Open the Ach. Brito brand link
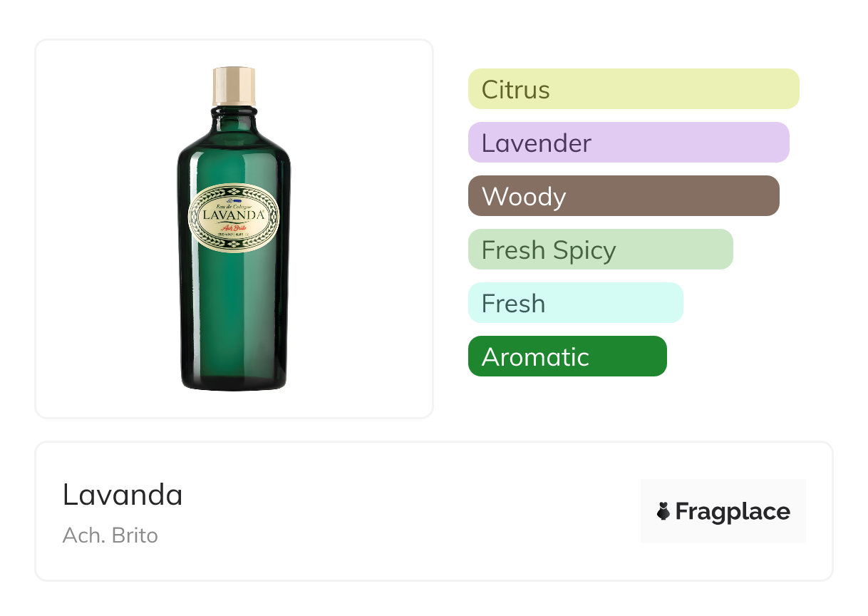Image resolution: width=868 pixels, height=616 pixels. tap(110, 535)
